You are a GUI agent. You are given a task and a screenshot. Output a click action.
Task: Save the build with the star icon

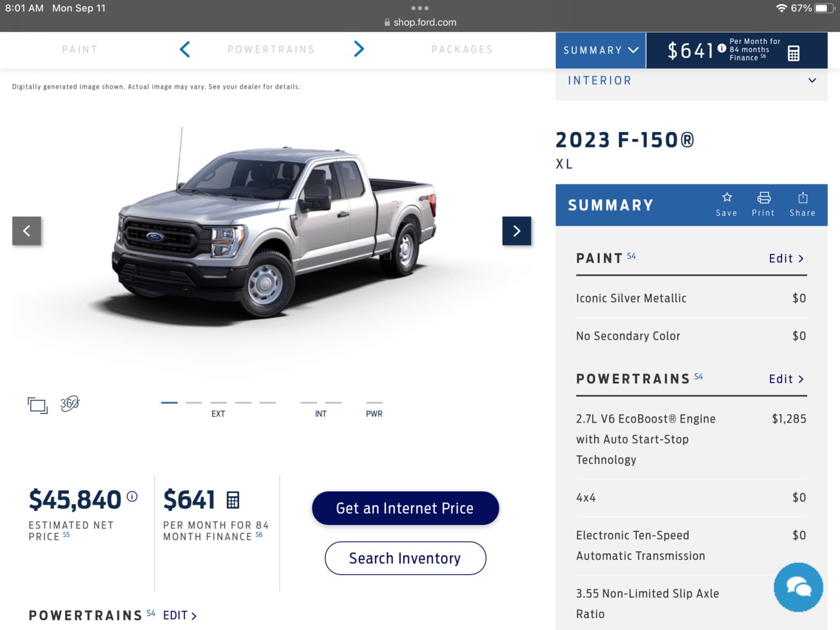click(726, 204)
